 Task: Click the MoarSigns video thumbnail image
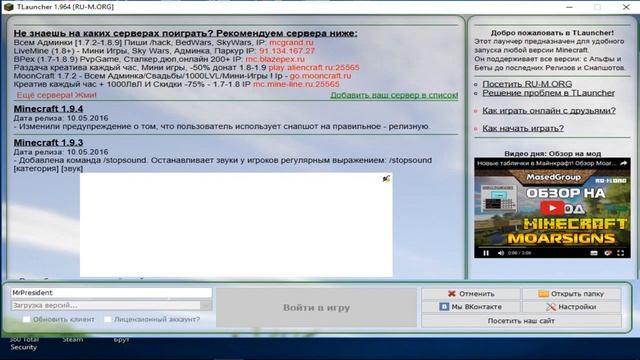552,208
